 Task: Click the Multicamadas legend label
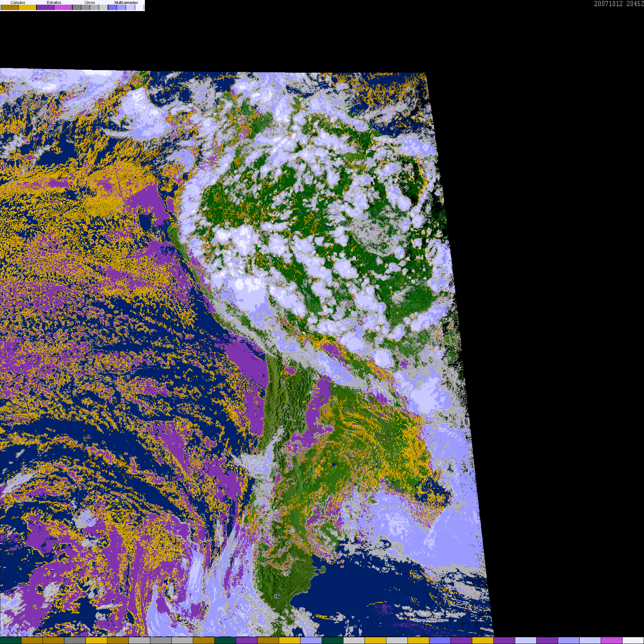(126, 3)
